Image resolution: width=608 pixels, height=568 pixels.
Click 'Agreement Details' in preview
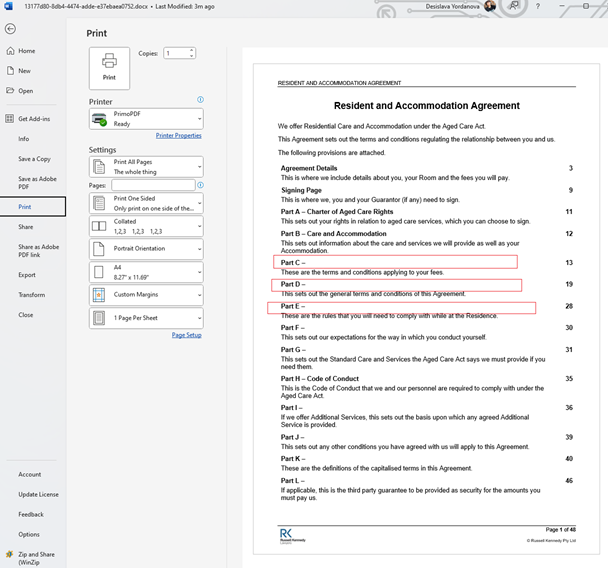[309, 168]
